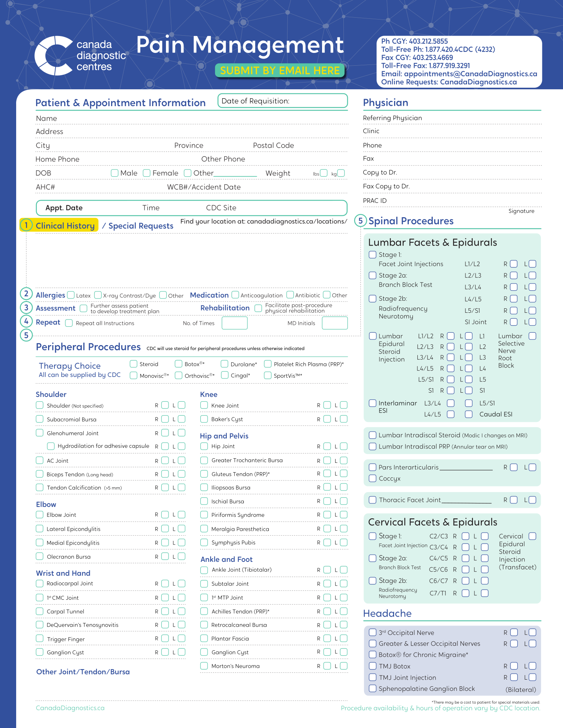Check the X-ray Contrast/Dye allergy box

pyautogui.click(x=98, y=295)
